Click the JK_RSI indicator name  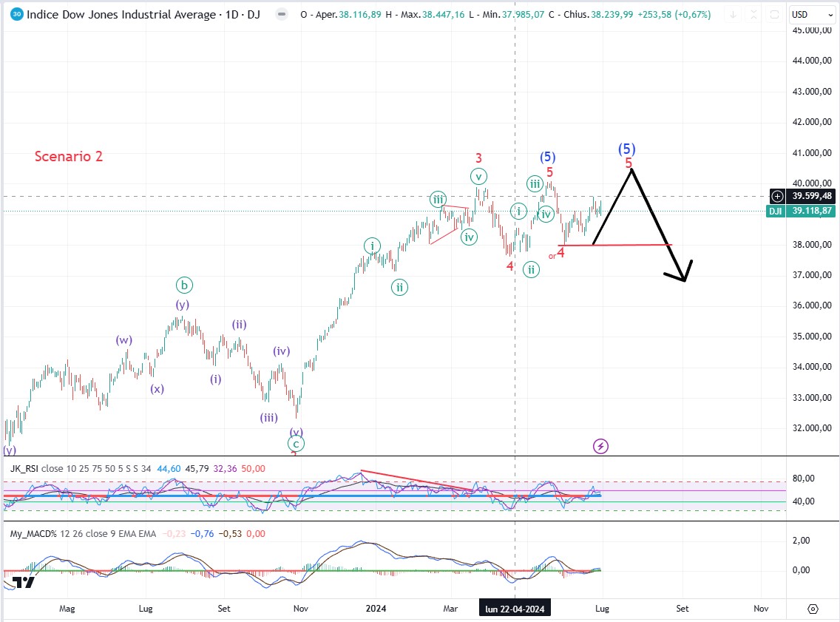pyautogui.click(x=24, y=469)
